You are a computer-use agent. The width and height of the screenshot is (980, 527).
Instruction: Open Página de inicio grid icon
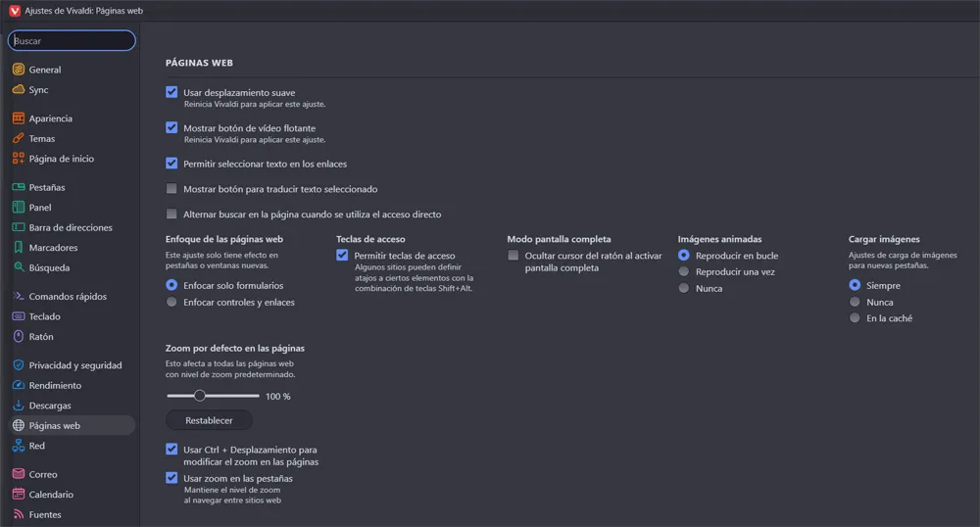click(19, 158)
